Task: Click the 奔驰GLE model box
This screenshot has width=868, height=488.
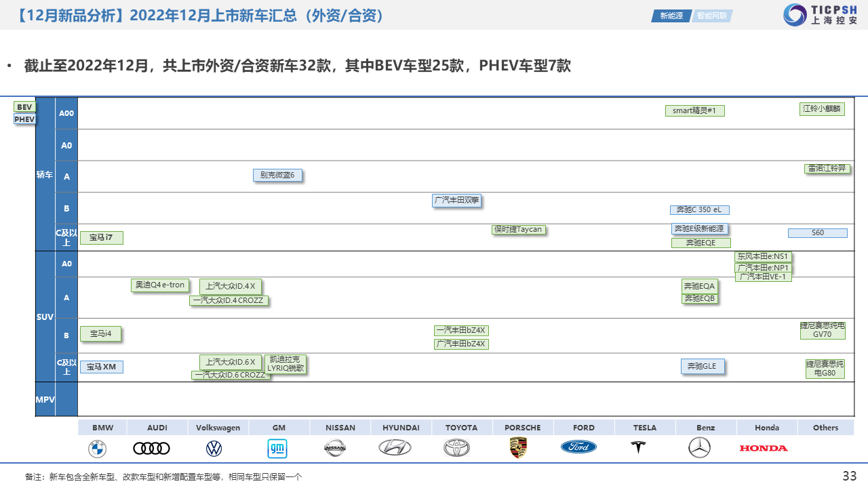Action: 702,367
